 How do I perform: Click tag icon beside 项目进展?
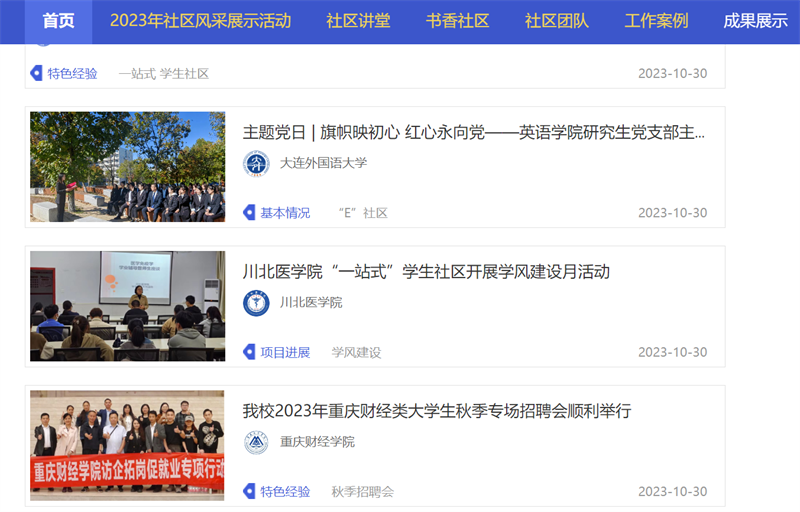pyautogui.click(x=249, y=352)
